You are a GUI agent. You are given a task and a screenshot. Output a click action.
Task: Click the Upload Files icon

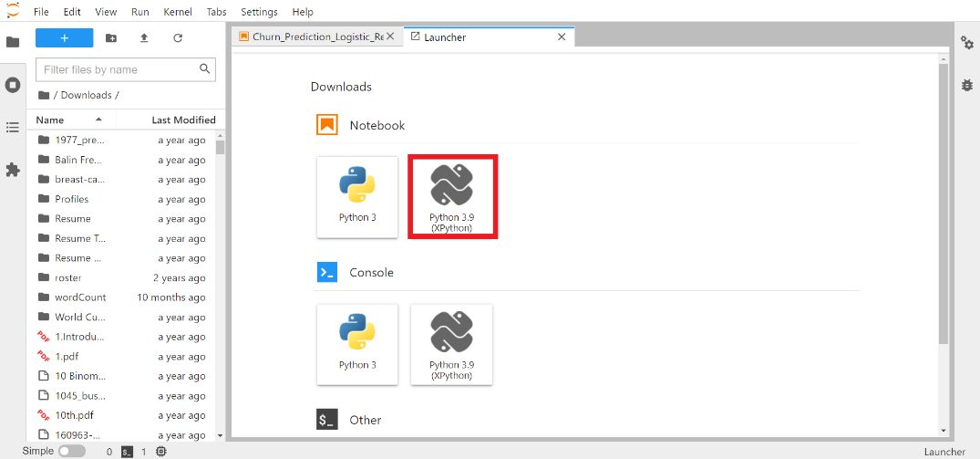(x=144, y=38)
